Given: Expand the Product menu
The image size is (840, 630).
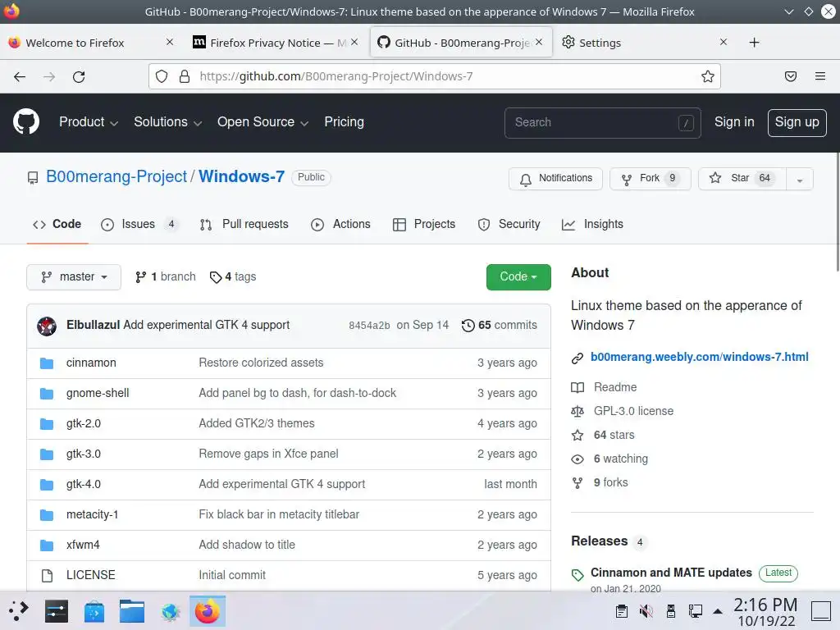Looking at the screenshot, I should tap(89, 122).
